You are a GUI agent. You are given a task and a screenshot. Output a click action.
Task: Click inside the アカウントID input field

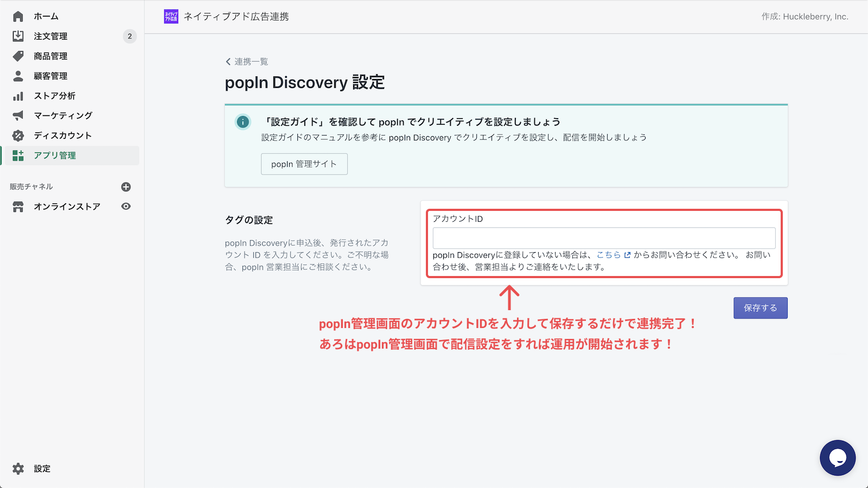604,237
